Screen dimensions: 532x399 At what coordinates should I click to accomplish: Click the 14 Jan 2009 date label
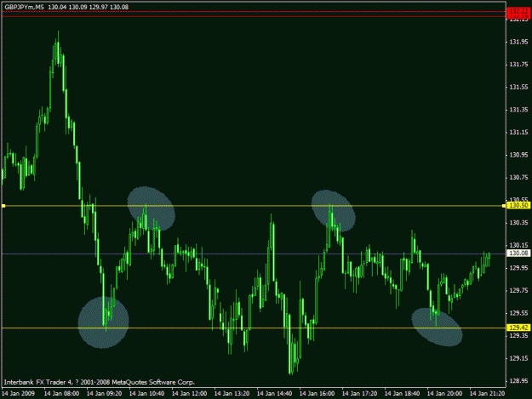tap(18, 394)
